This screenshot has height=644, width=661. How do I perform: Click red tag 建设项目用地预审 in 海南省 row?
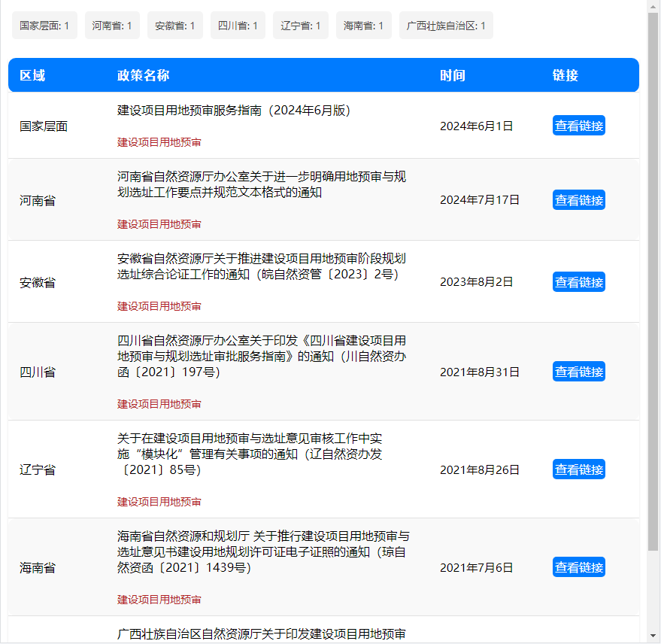click(159, 600)
